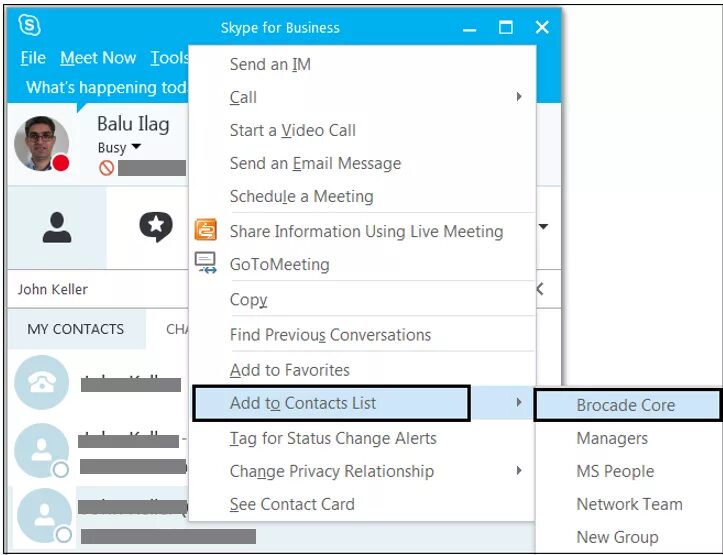
Task: Open the Conversations star bubble icon
Action: click(x=156, y=227)
